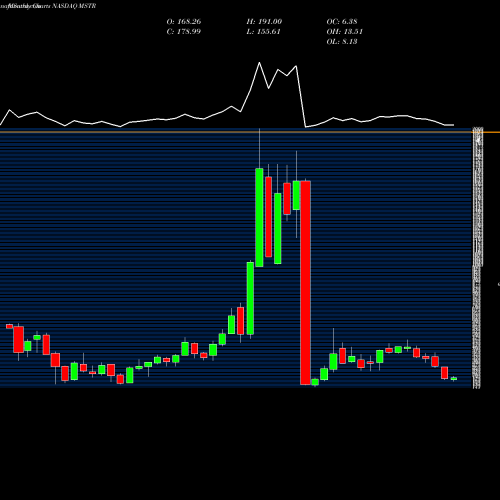Click the OL: 8.13 reading
500x500 pixels.
point(342,42)
